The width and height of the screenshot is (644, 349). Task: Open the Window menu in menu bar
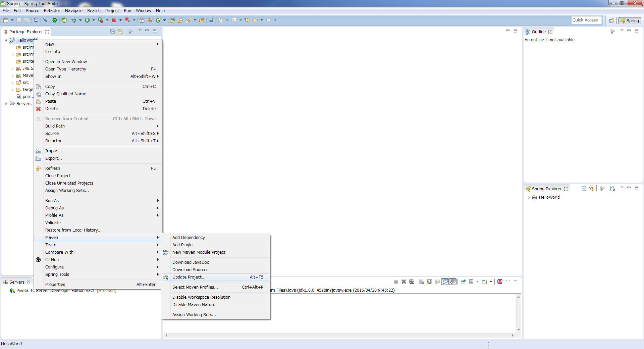[143, 11]
